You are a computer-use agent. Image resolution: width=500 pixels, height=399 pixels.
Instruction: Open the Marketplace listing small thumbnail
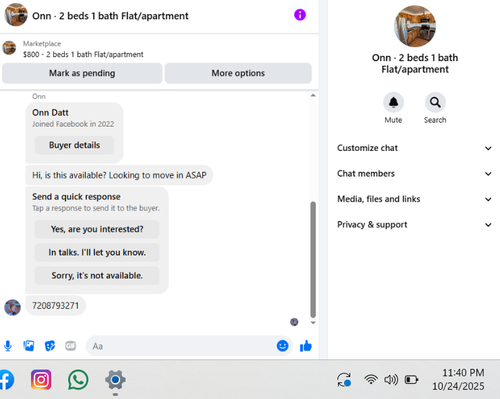(x=9, y=48)
